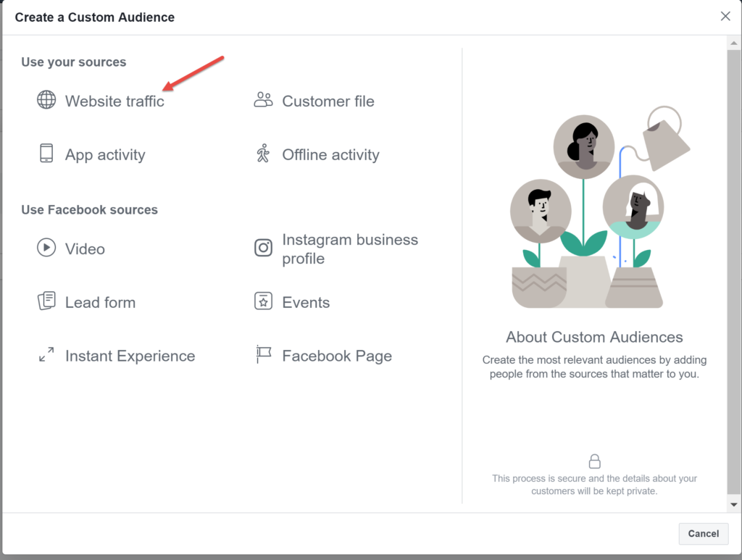This screenshot has width=742, height=560.
Task: Click the About Custom Audiences heading
Action: tap(594, 337)
